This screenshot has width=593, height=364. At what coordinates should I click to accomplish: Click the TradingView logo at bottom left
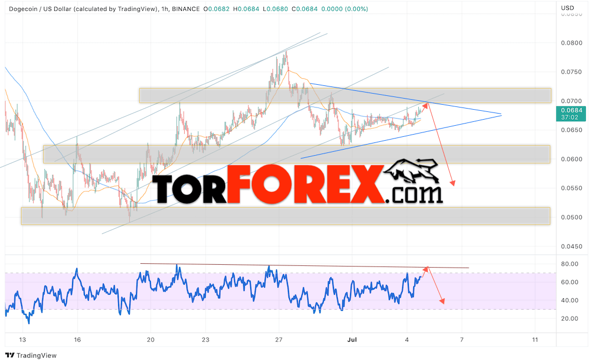[x=31, y=355]
